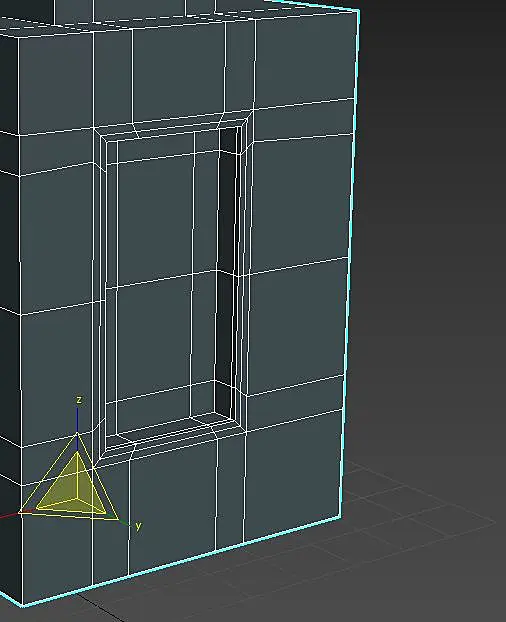Click the yellow "y" axis label
The height and width of the screenshot is (622, 506).
138,526
